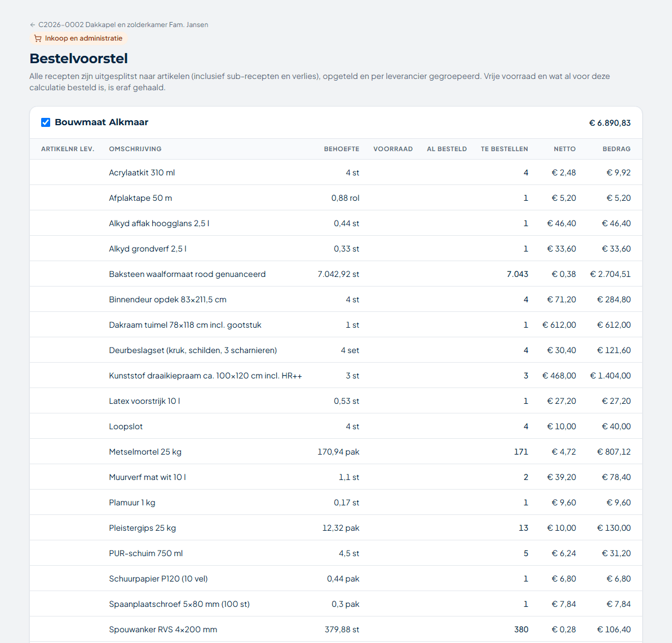Click Alkyd grondverf 2,5 l
This screenshot has height=643, width=672.
pyautogui.click(x=148, y=249)
